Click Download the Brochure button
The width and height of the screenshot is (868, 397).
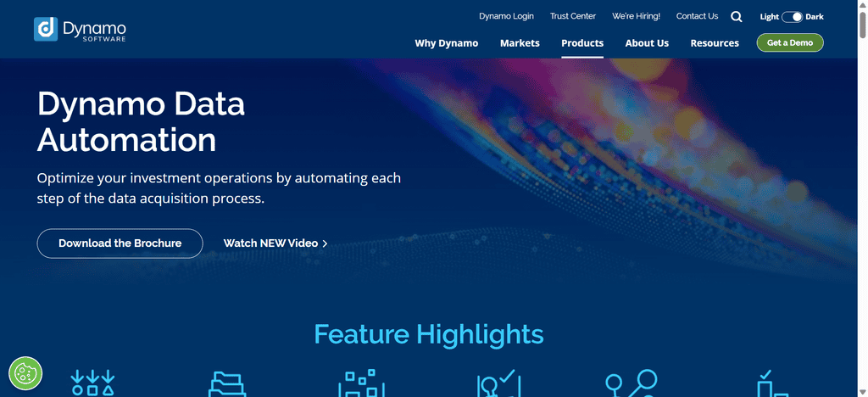120,243
